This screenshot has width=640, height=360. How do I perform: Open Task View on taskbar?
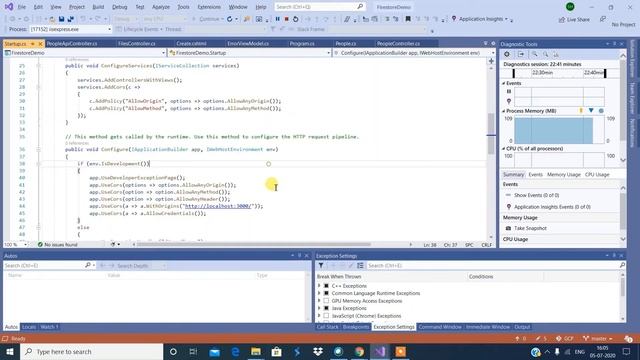(x=193, y=351)
